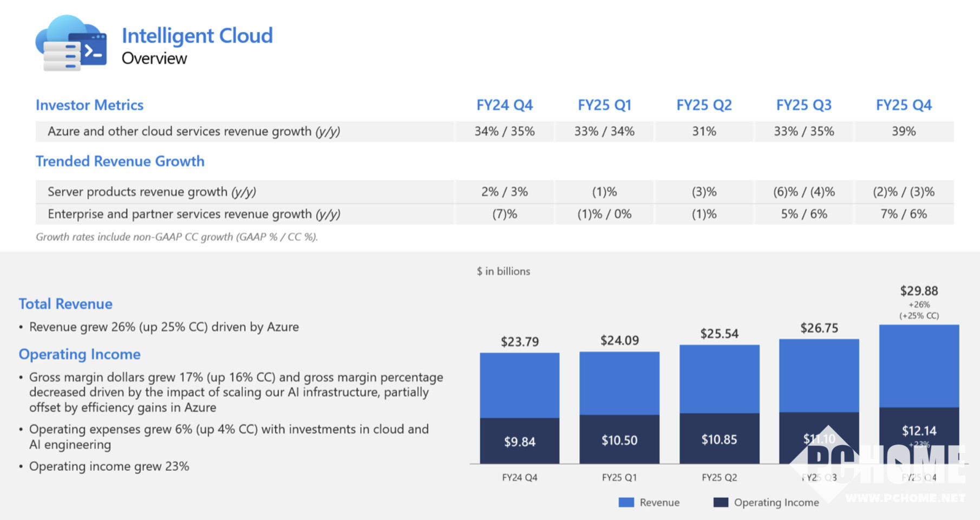This screenshot has height=520, width=980.
Task: Click the Azure and other cloud services row label
Action: click(194, 132)
